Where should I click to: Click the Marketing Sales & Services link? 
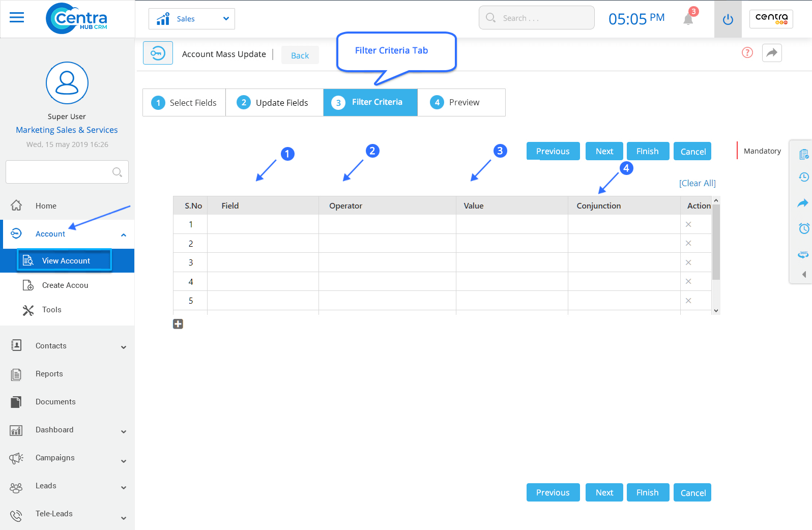click(x=67, y=130)
